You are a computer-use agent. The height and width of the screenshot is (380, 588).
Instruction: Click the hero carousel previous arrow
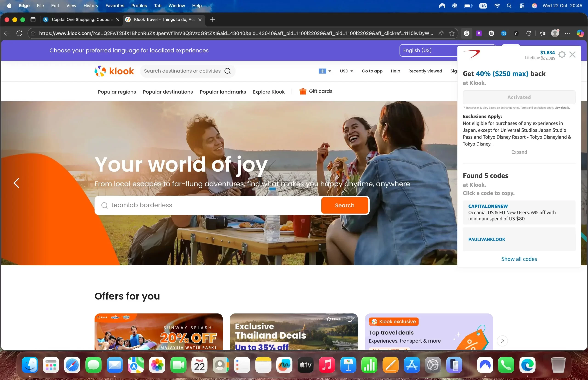pos(16,183)
